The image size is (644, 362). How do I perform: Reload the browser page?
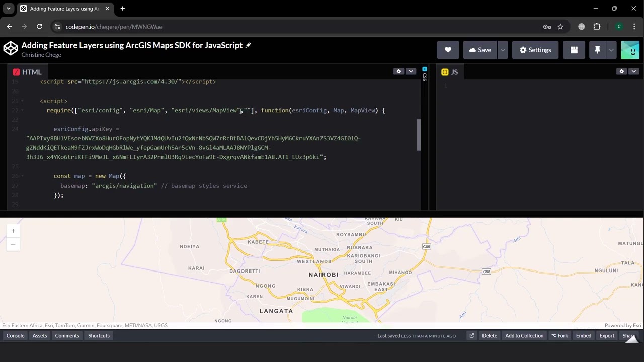(x=39, y=27)
